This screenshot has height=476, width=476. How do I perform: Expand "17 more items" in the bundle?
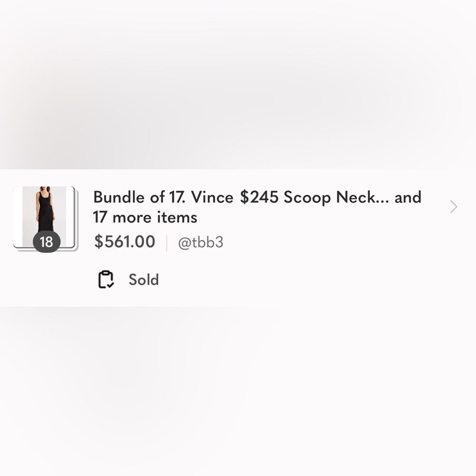(145, 217)
